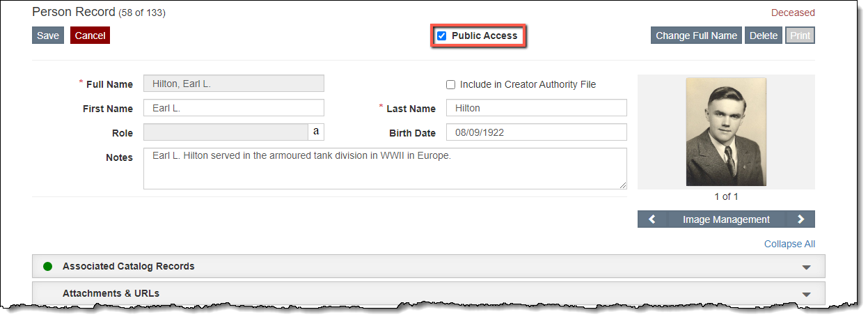This screenshot has width=868, height=319.
Task: Focus the Birth Date field
Action: 536,132
